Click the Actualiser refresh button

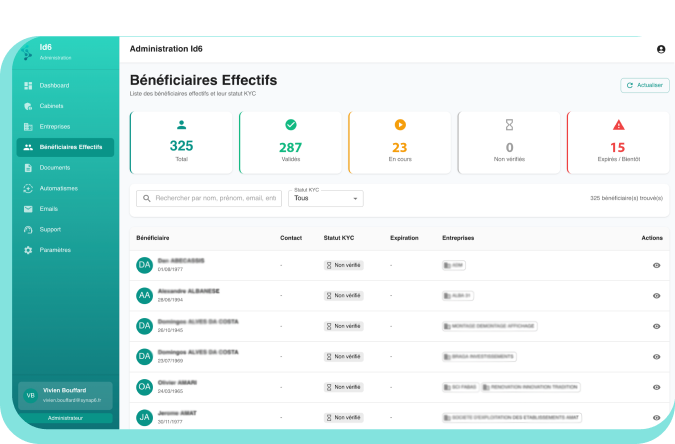(644, 86)
